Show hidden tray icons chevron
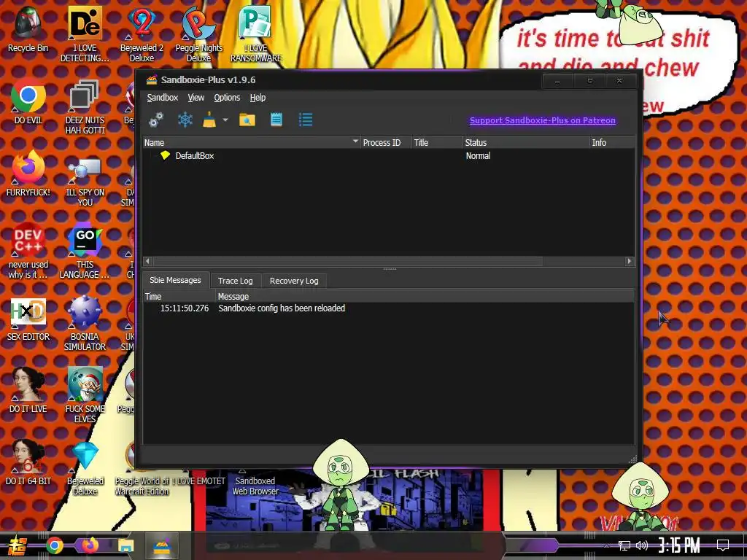 click(x=606, y=545)
